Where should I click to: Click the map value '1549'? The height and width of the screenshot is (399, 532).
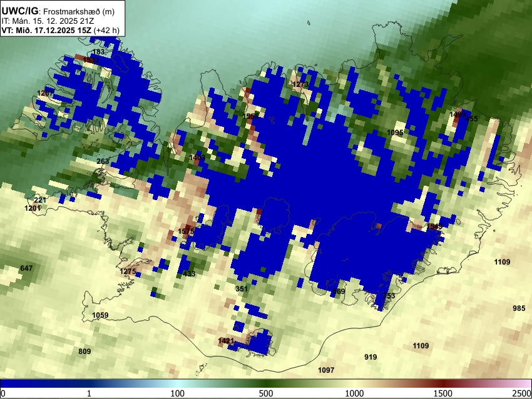tap(434, 226)
